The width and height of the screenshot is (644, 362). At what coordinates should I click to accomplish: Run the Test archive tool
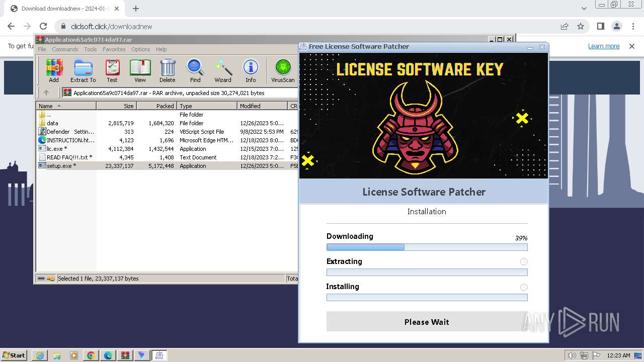point(112,71)
